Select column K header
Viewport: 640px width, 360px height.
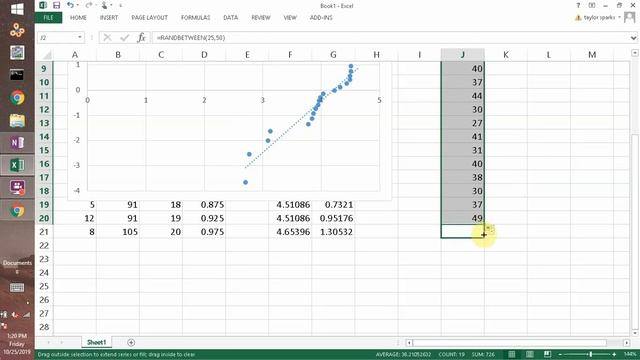[506, 55]
